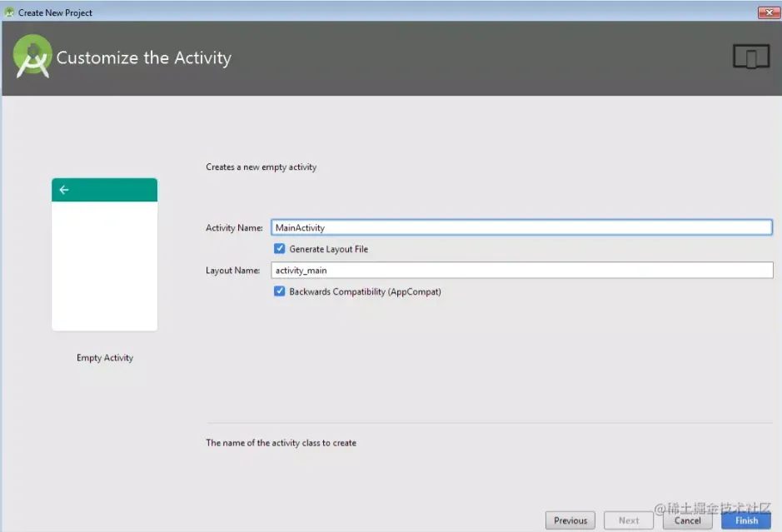Focus the Activity Name input field

tap(521, 227)
